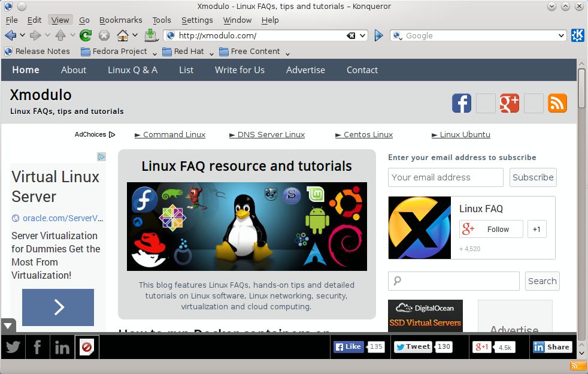Click the Twitter icon in bottom bar
588x374 pixels.
click(13, 347)
